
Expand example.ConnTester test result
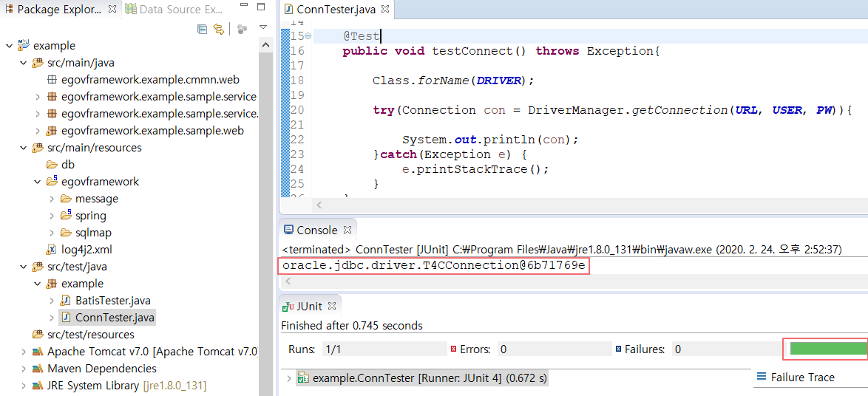point(288,378)
